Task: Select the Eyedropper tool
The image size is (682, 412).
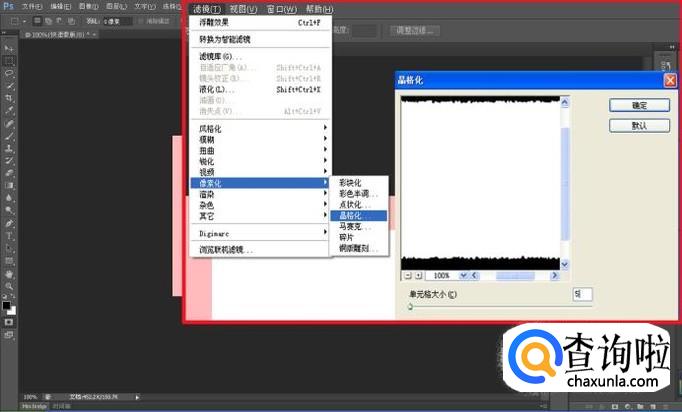Action: pos(9,111)
